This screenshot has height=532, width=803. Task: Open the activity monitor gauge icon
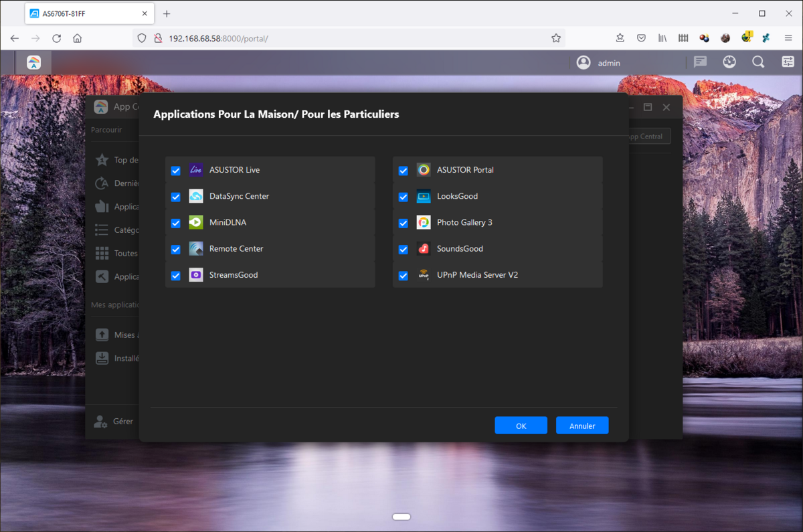coord(729,62)
